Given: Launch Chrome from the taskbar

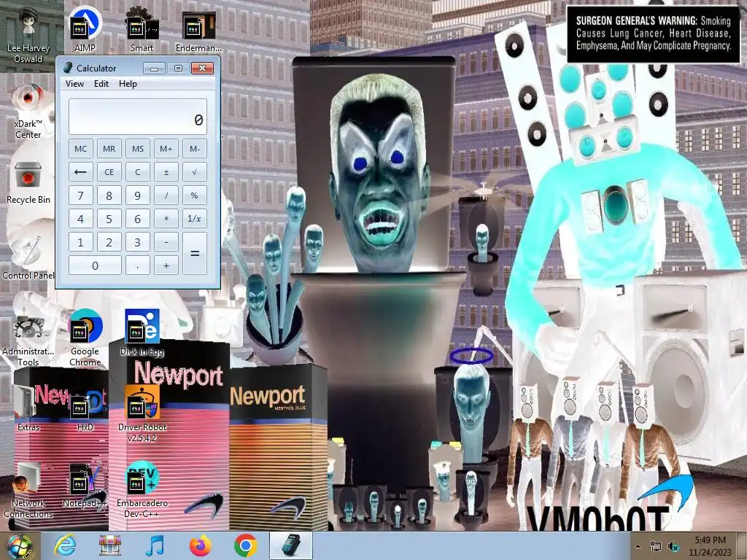Looking at the screenshot, I should [245, 545].
